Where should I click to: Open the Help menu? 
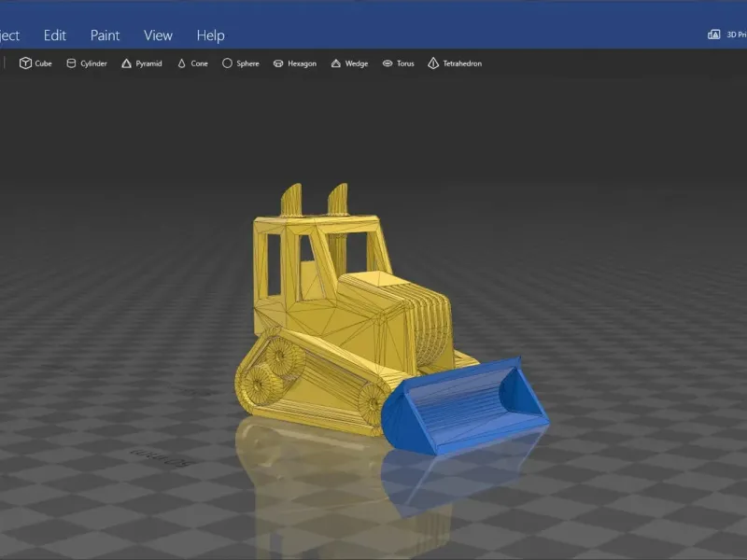coord(211,35)
